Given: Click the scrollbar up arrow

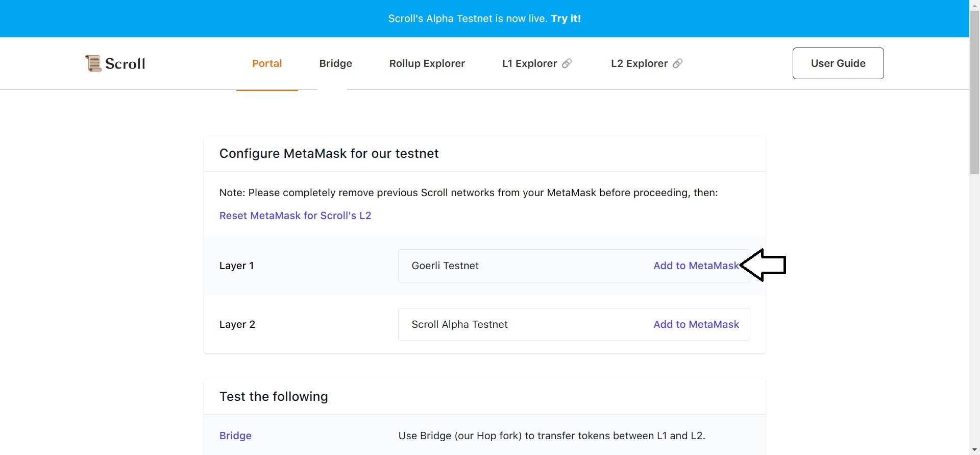Looking at the screenshot, I should (x=974, y=4).
